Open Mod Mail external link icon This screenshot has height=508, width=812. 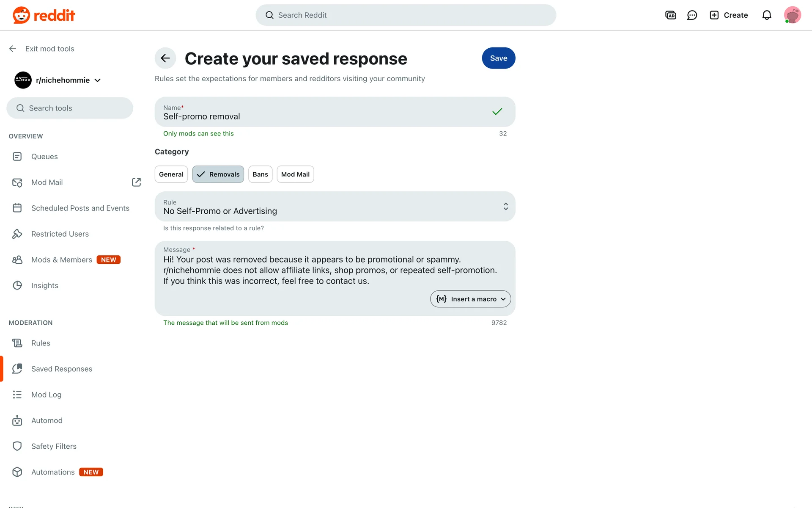(x=136, y=182)
